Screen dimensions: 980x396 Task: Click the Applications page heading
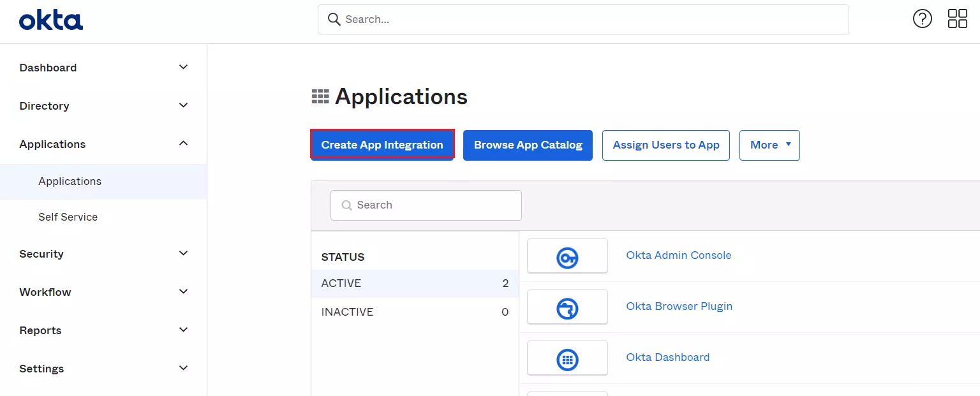tap(401, 97)
